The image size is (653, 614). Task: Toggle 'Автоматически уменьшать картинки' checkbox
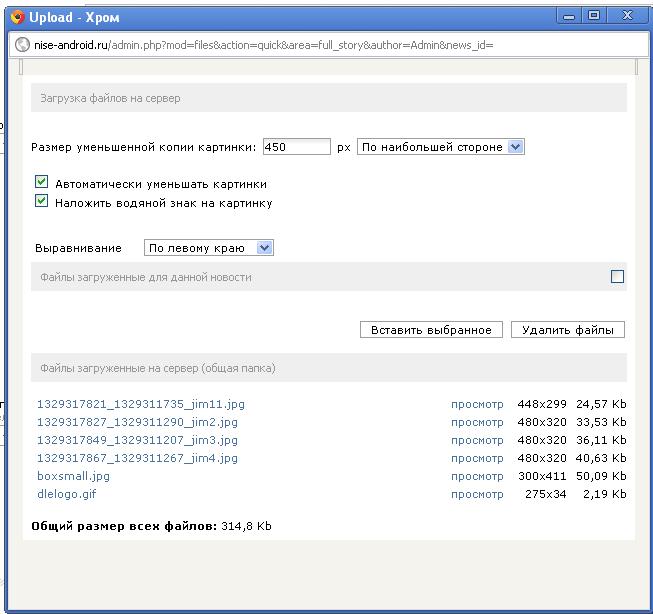[42, 183]
